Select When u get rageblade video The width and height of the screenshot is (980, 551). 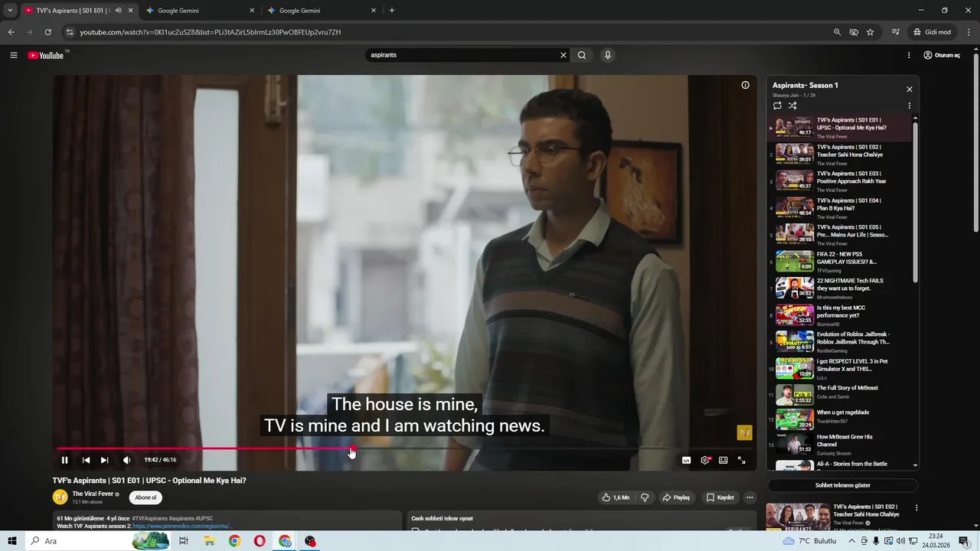[840, 420]
